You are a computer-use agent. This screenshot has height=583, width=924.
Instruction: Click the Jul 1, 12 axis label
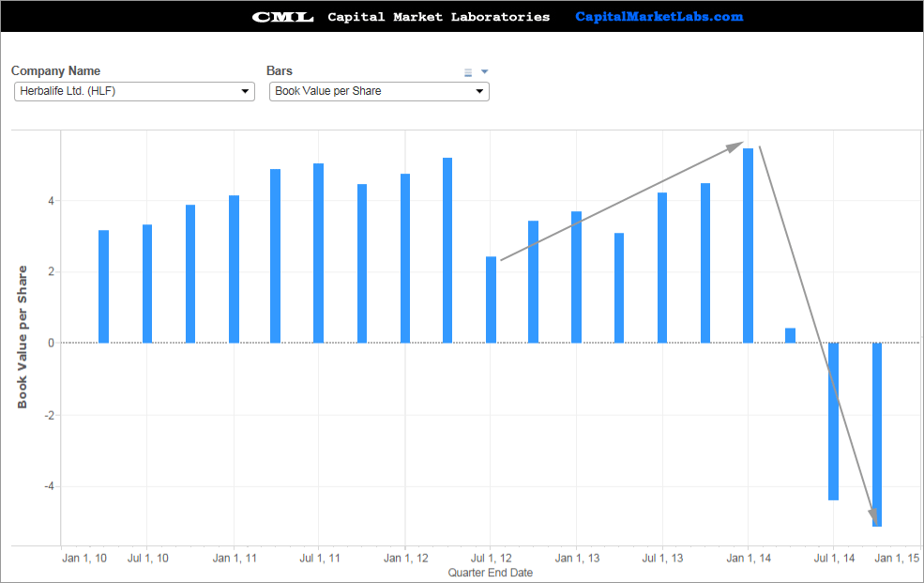point(491,559)
